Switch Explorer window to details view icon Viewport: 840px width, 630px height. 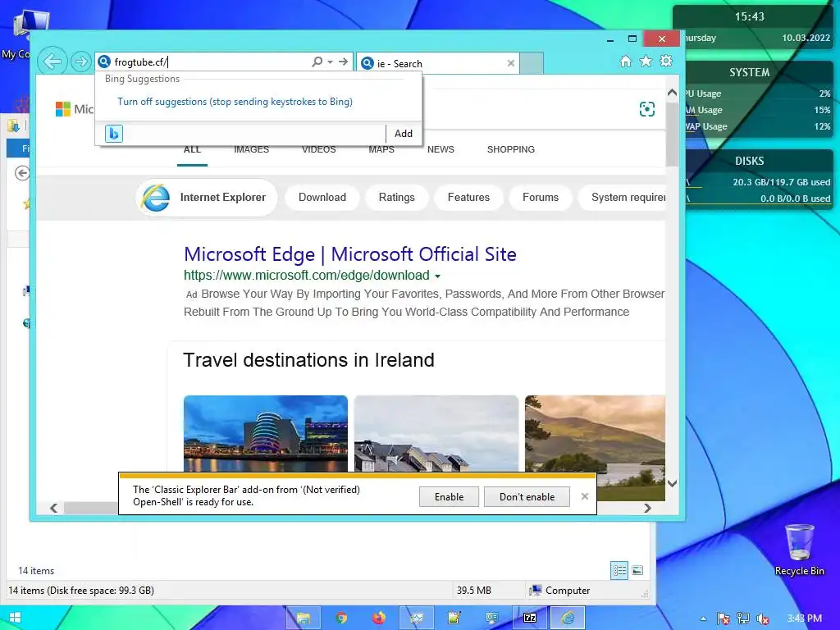tap(619, 571)
